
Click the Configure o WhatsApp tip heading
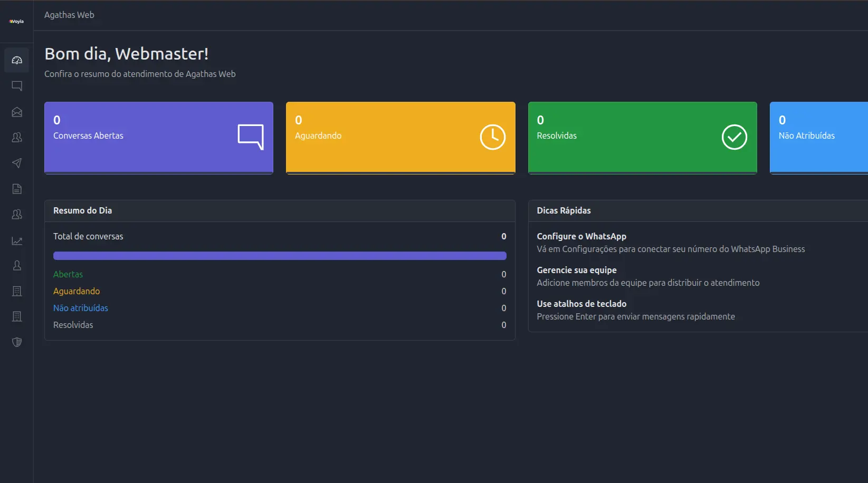tap(581, 236)
